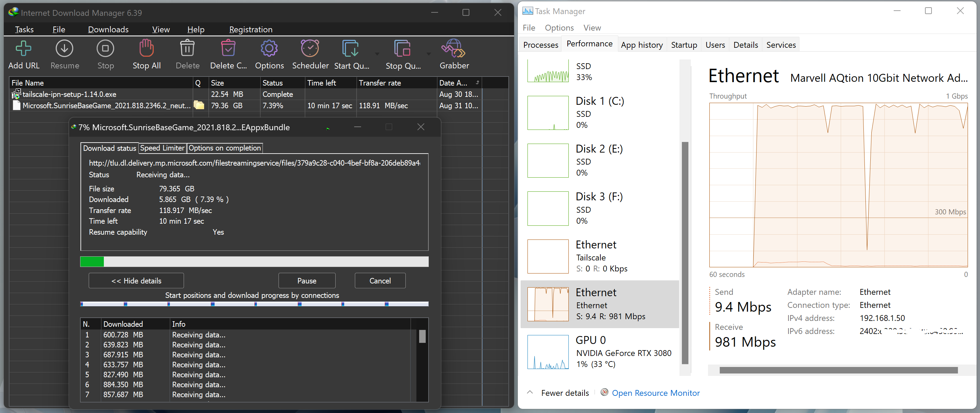Click the Start Queue icon
980x413 pixels.
[x=350, y=49]
